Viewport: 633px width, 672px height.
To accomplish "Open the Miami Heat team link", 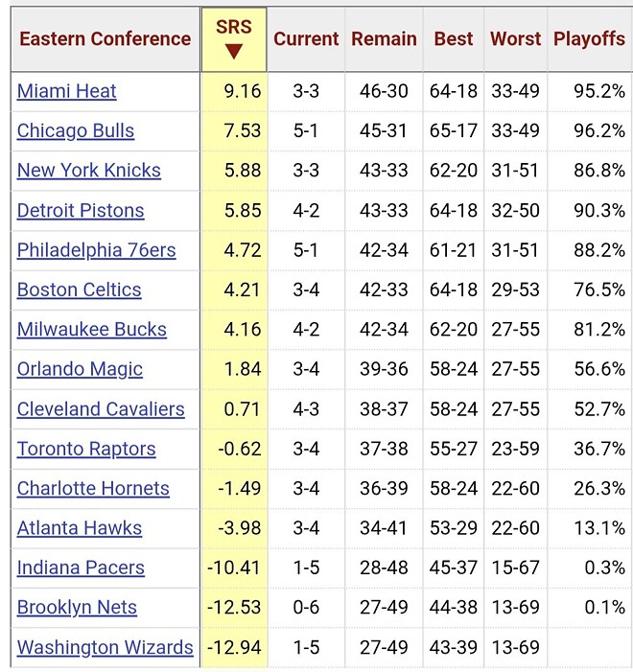I will (66, 91).
